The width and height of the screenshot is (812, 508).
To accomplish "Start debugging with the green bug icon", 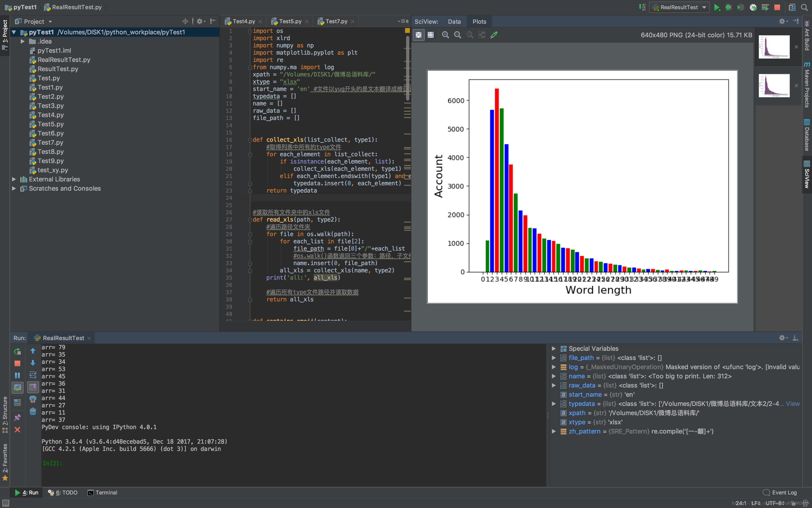I will (x=728, y=7).
